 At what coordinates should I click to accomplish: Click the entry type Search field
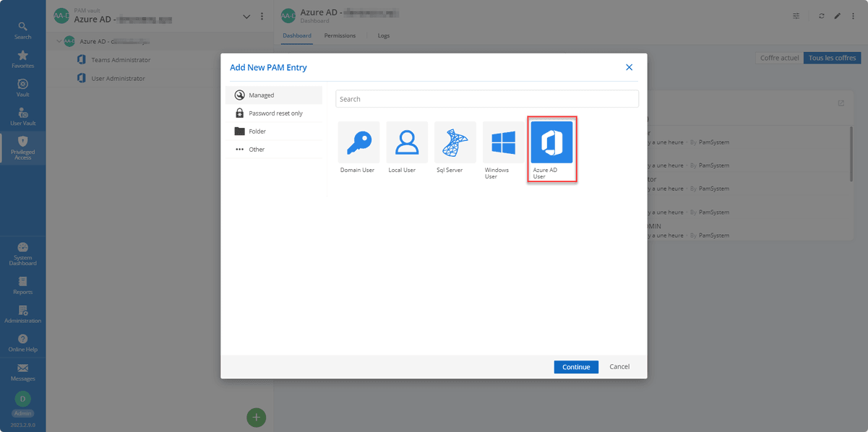pyautogui.click(x=486, y=99)
